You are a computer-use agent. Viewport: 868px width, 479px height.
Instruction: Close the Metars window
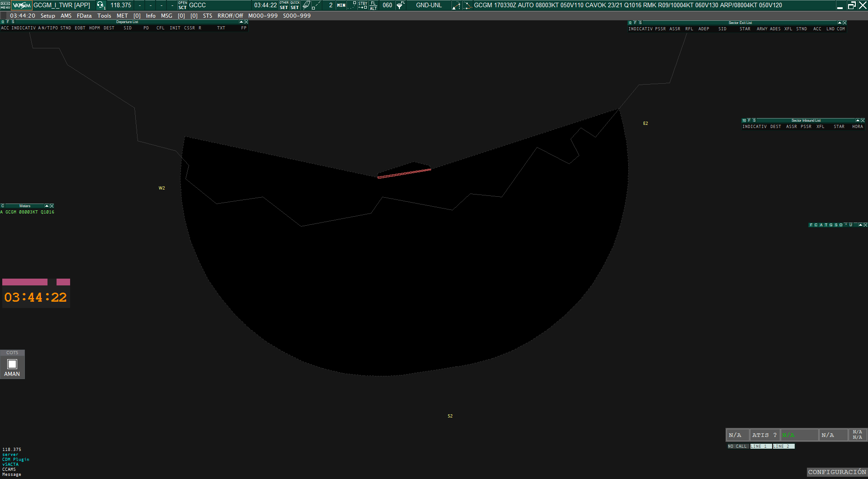click(x=52, y=206)
